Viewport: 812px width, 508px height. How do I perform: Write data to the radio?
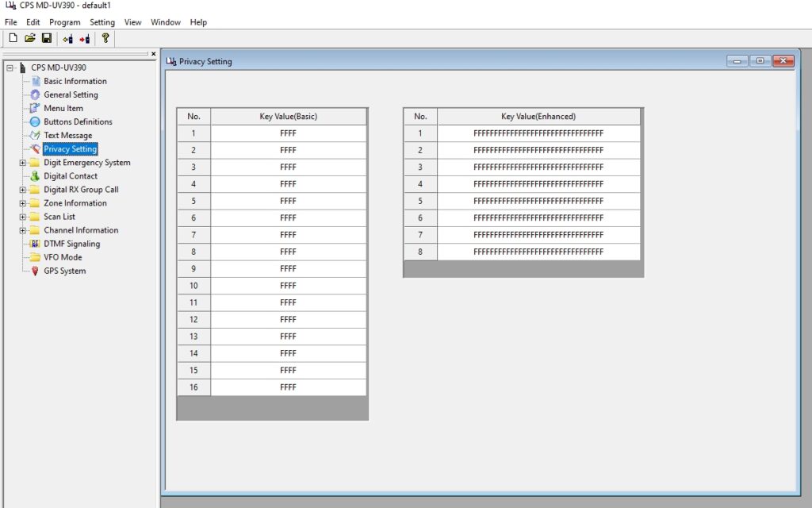(86, 38)
